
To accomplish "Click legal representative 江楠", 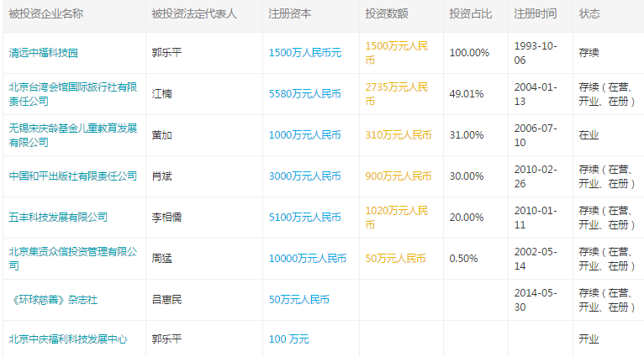I will point(161,94).
